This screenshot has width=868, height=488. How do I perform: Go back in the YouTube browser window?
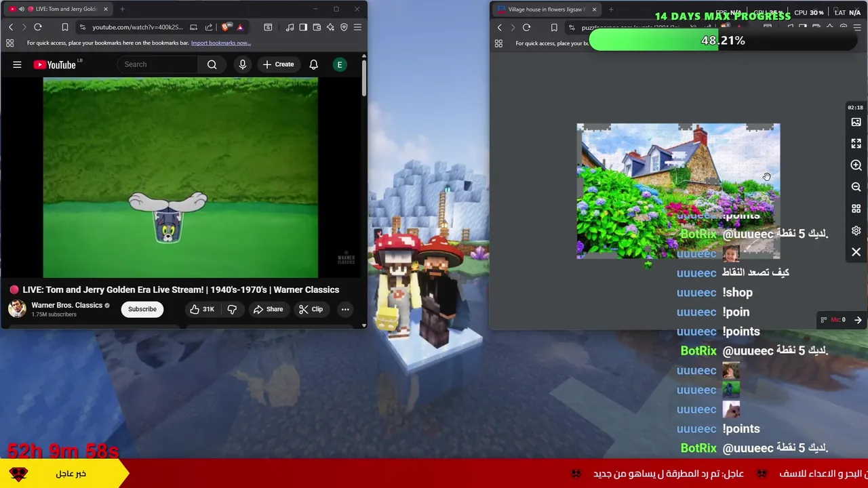(x=11, y=27)
